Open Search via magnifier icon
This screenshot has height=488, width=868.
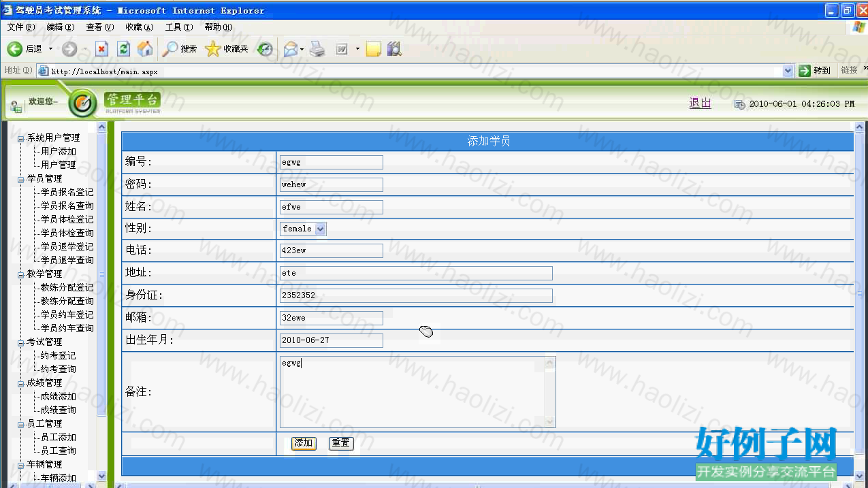170,49
